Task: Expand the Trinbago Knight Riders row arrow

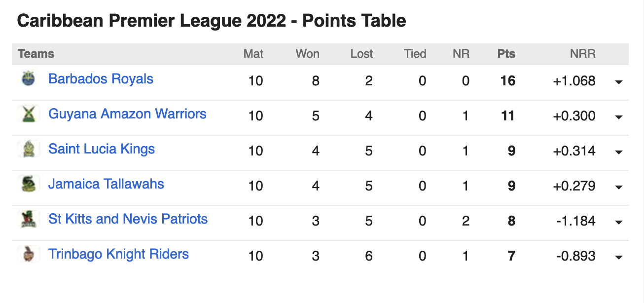Action: (619, 257)
